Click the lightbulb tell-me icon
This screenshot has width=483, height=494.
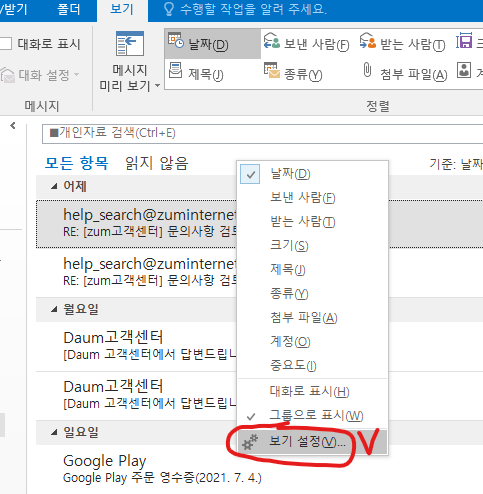(169, 9)
